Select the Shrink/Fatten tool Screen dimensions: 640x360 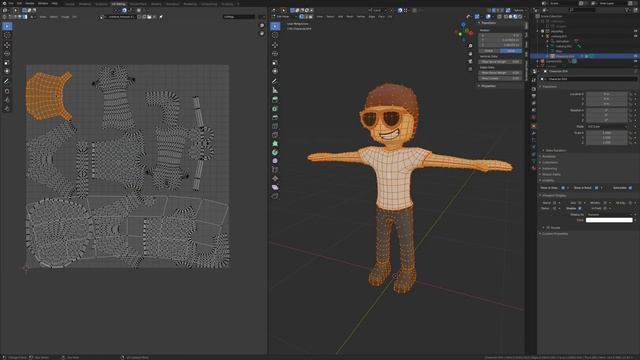click(275, 178)
